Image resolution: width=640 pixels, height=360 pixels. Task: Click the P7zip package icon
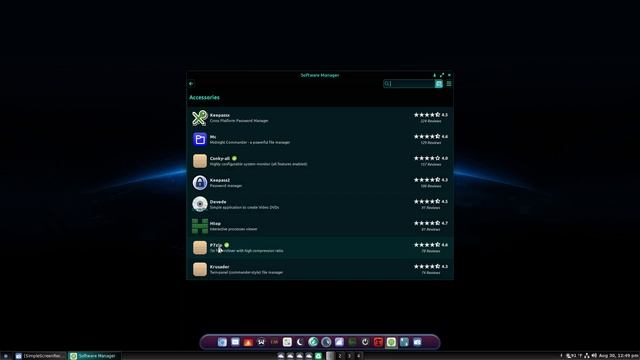click(200, 247)
